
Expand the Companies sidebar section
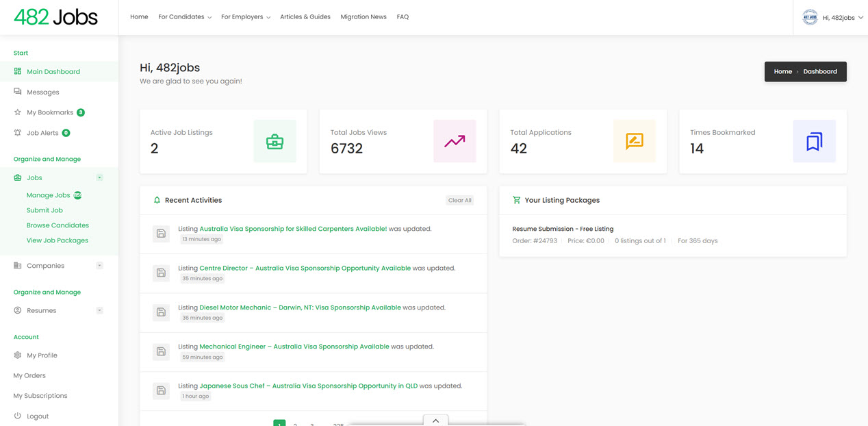(99, 266)
